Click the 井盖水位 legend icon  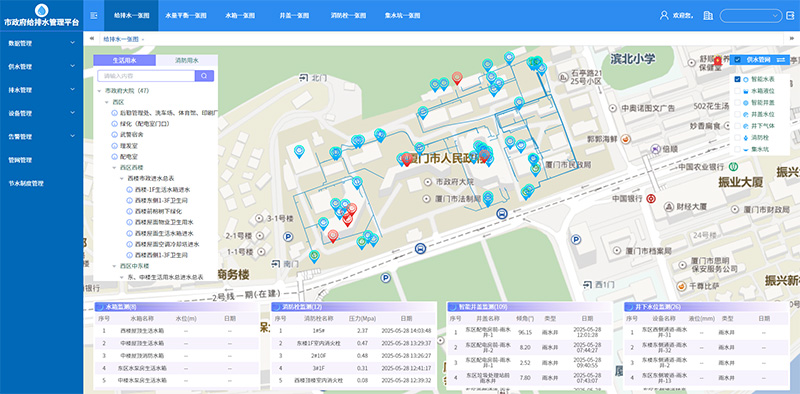(x=745, y=114)
